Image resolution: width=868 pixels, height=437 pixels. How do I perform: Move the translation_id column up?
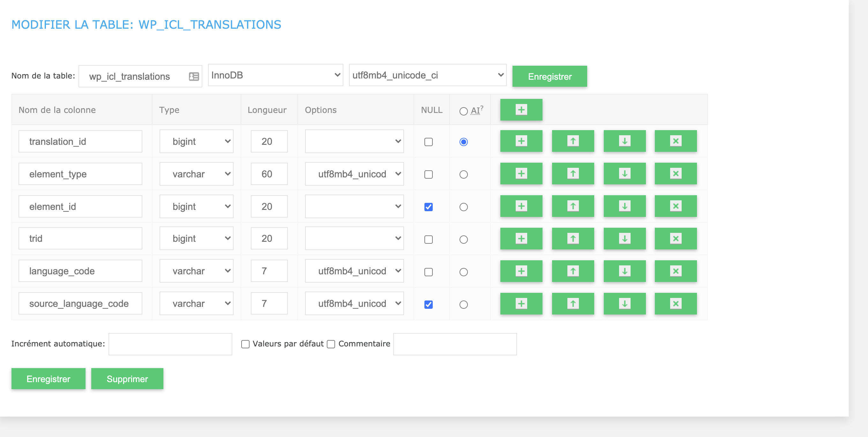(573, 141)
